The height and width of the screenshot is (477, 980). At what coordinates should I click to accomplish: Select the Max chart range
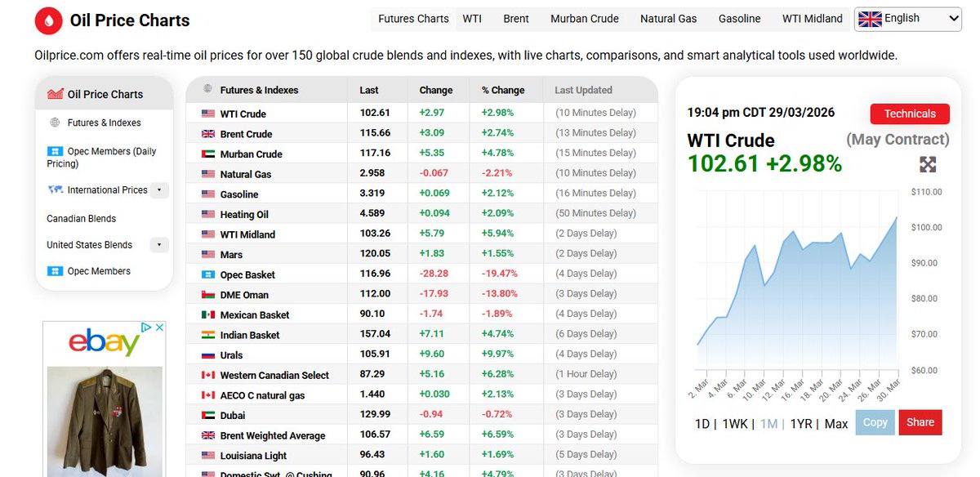[836, 424]
